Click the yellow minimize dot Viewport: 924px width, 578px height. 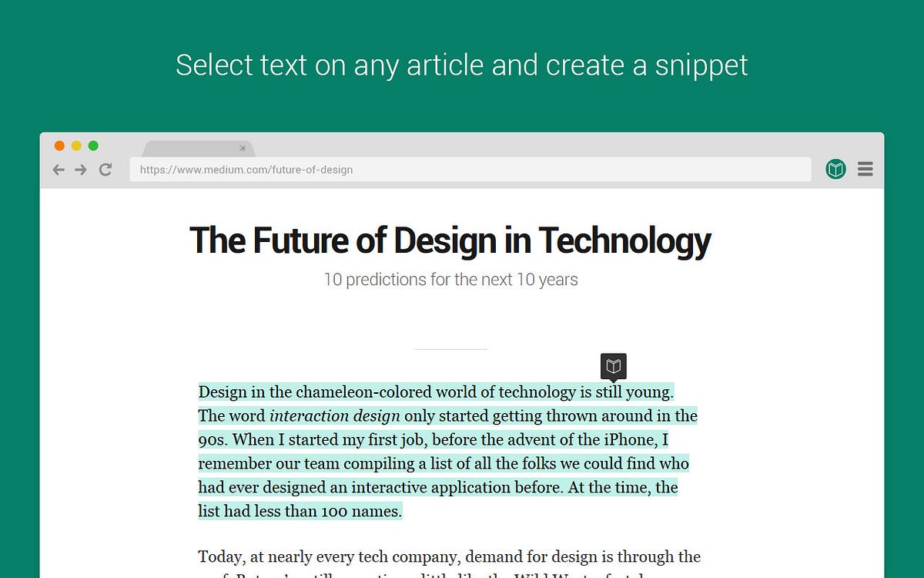(76, 146)
